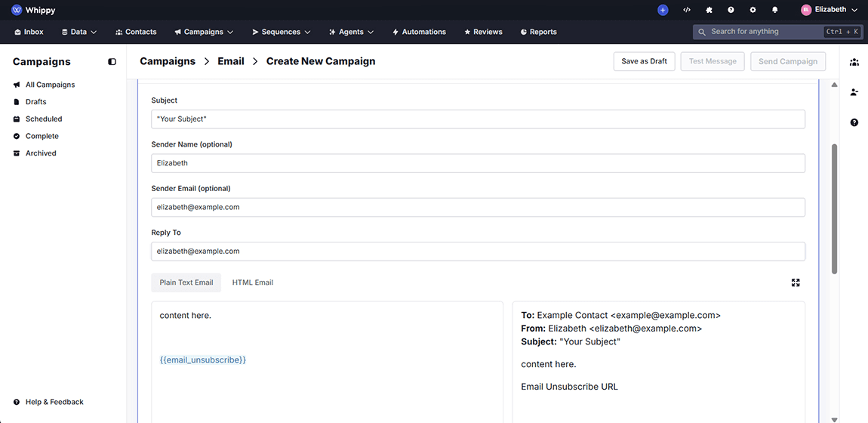Click the preview 'Email Unsubscribe URL' text
This screenshot has height=423, width=868.
(570, 387)
